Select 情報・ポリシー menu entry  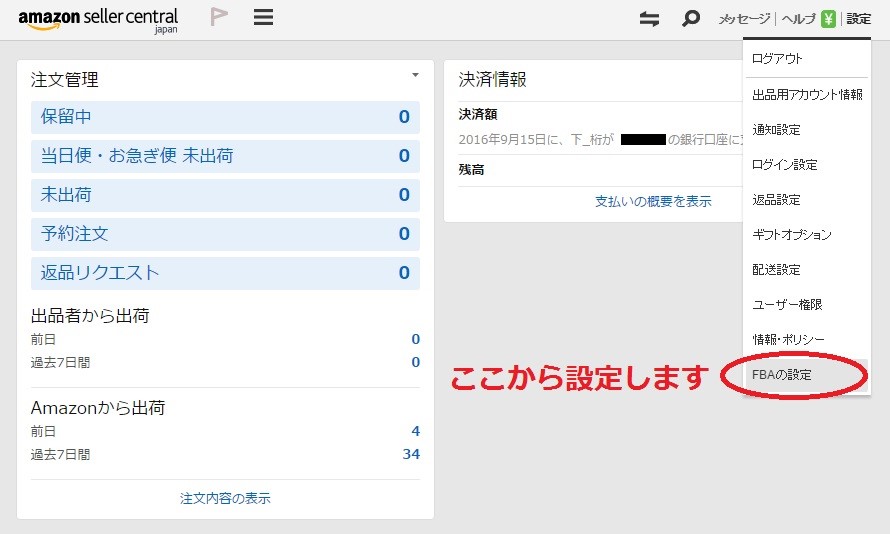click(788, 339)
